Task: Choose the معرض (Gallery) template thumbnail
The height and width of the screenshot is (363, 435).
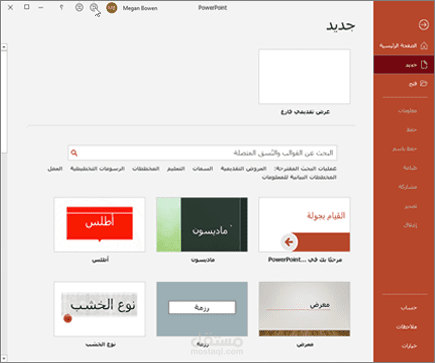Action: (304, 309)
